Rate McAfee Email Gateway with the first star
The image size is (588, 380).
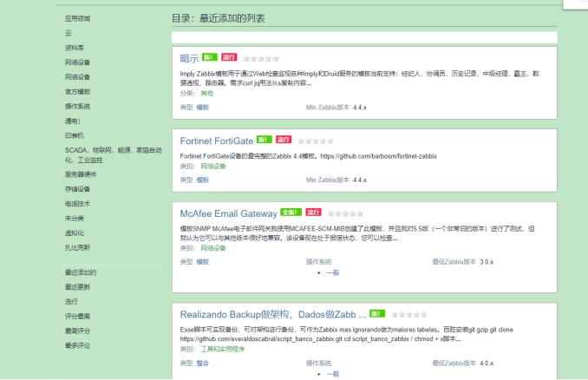tap(330, 213)
